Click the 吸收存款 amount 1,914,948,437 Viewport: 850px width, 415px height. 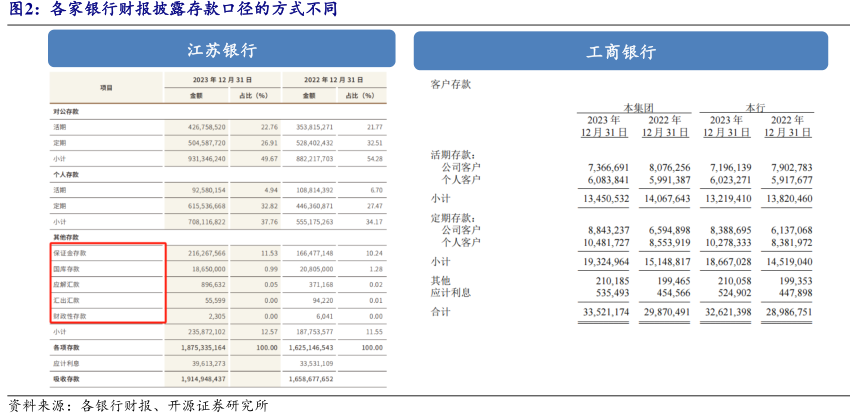click(x=200, y=379)
